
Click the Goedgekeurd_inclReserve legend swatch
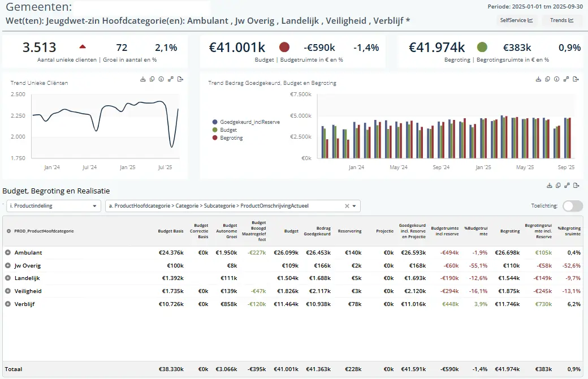(215, 122)
